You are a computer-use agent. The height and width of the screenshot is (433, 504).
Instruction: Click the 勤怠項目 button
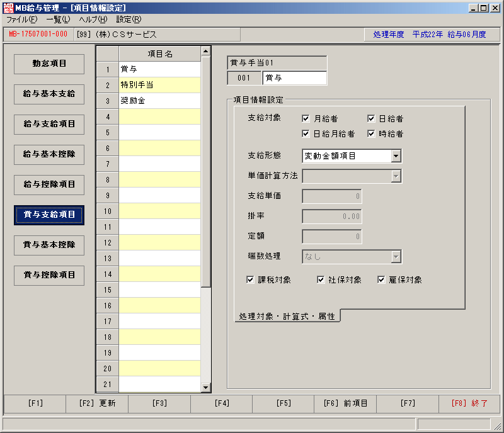49,64
